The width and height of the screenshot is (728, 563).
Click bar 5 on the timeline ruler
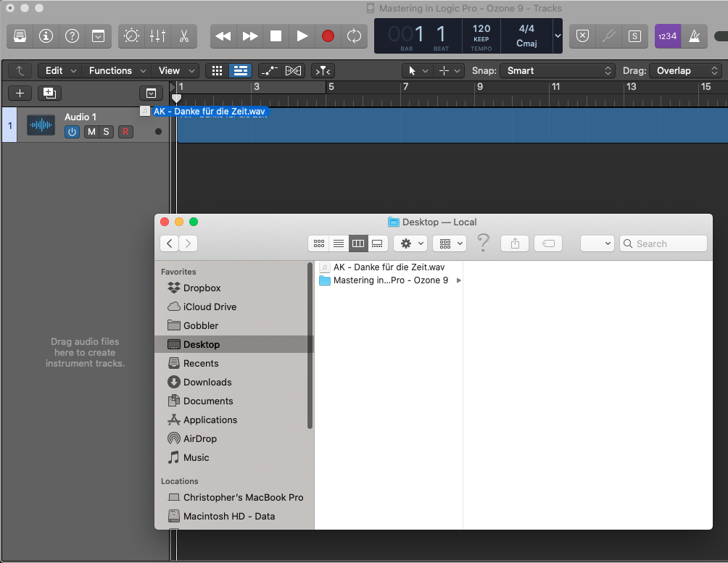(331, 87)
